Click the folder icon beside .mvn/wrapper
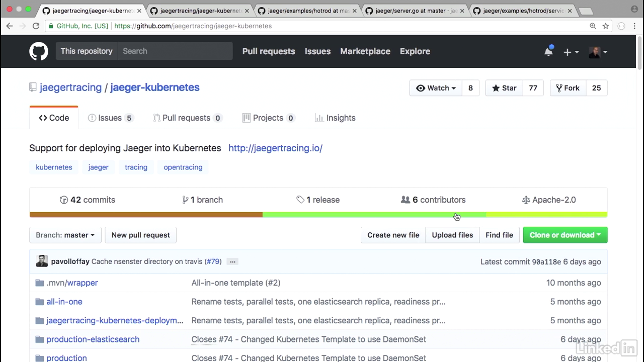 [40, 283]
